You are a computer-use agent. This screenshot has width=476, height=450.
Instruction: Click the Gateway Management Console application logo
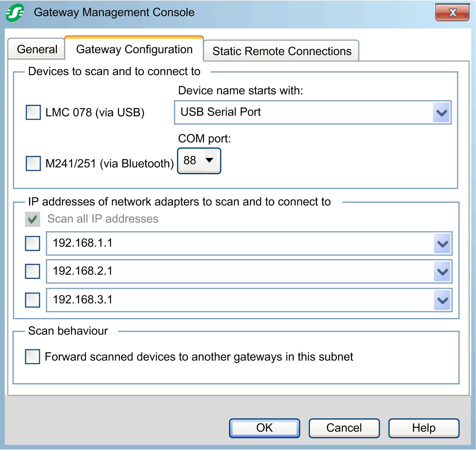click(x=15, y=12)
